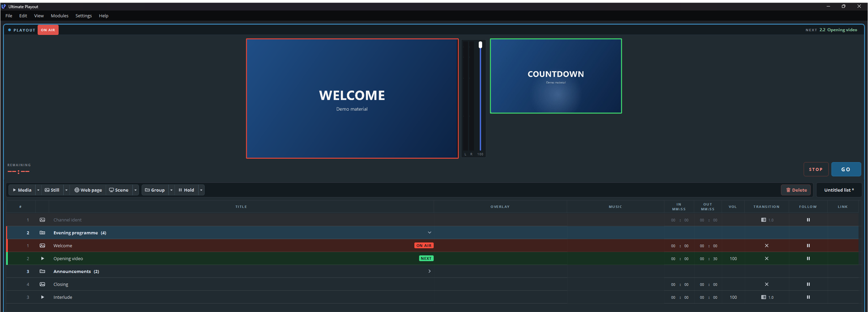
Task: Open the Scene button dropdown arrow
Action: [x=136, y=190]
